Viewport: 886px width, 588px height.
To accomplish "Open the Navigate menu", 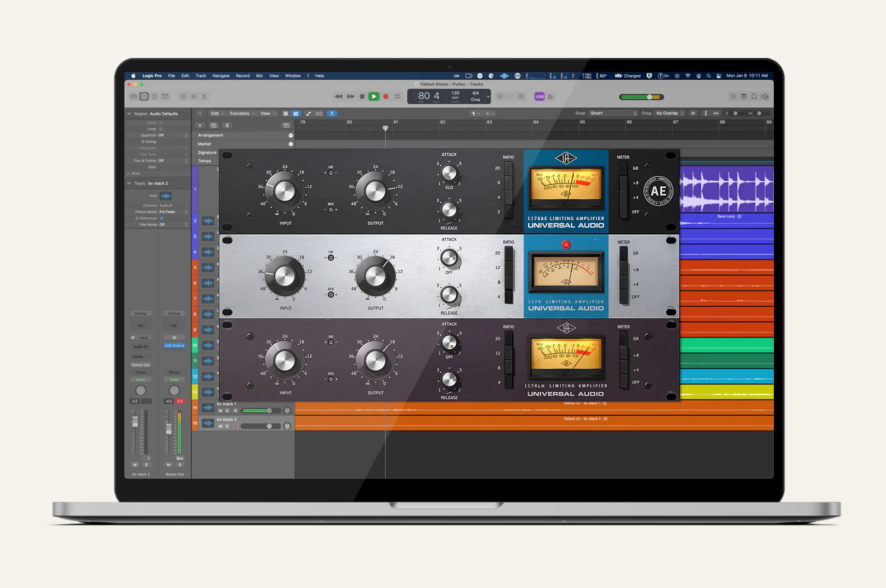I will pos(221,76).
